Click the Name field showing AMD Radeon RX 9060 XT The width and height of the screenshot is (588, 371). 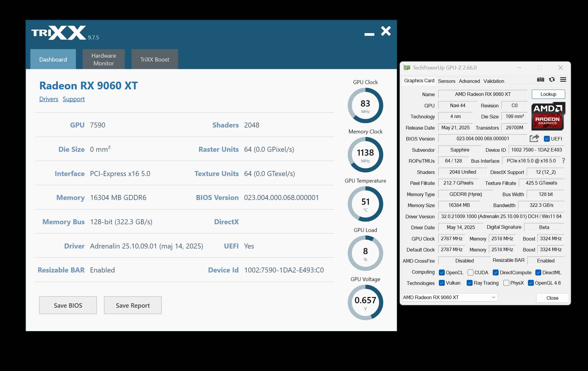483,94
